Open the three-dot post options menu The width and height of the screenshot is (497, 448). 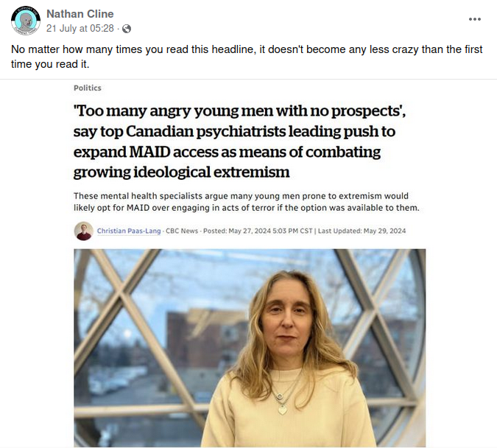point(474,19)
